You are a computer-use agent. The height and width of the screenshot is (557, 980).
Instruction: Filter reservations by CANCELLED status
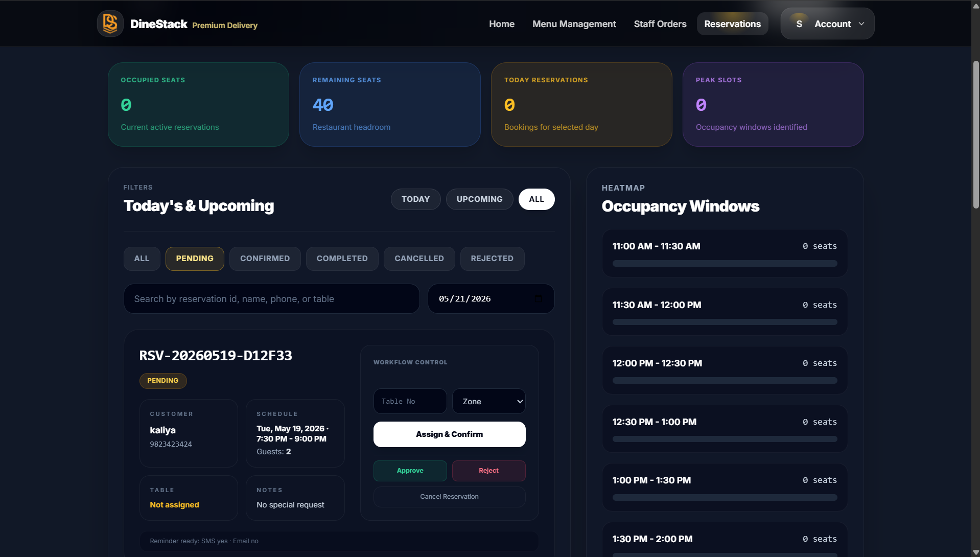coord(419,259)
